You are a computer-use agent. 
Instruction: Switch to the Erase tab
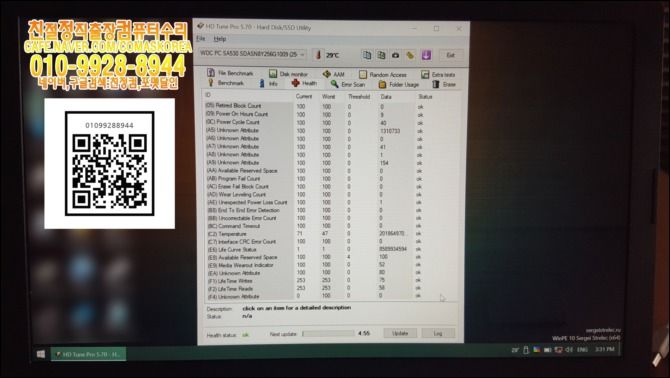[444, 85]
